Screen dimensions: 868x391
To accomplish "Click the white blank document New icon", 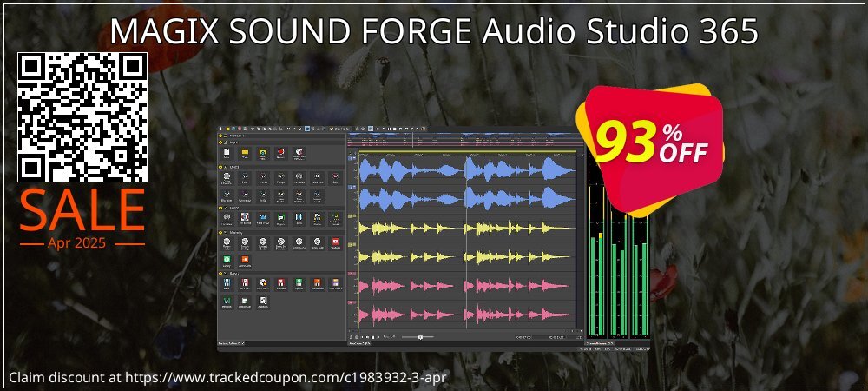I will (227, 152).
